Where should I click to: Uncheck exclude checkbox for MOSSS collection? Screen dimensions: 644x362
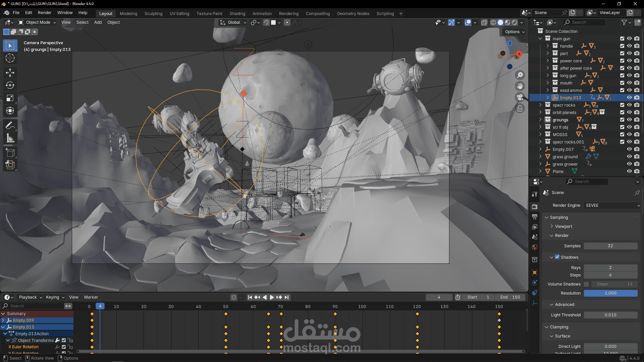click(622, 134)
